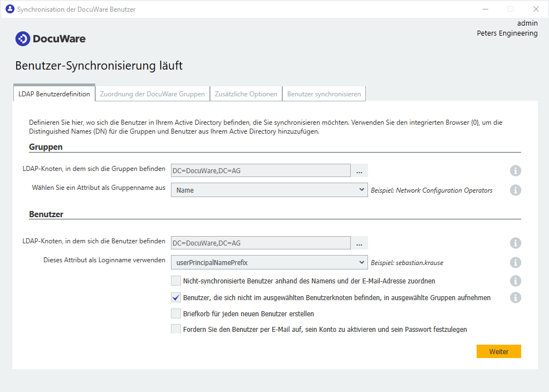Open the Zusätzliche Optionen tab
The width and height of the screenshot is (549, 392).
click(246, 94)
